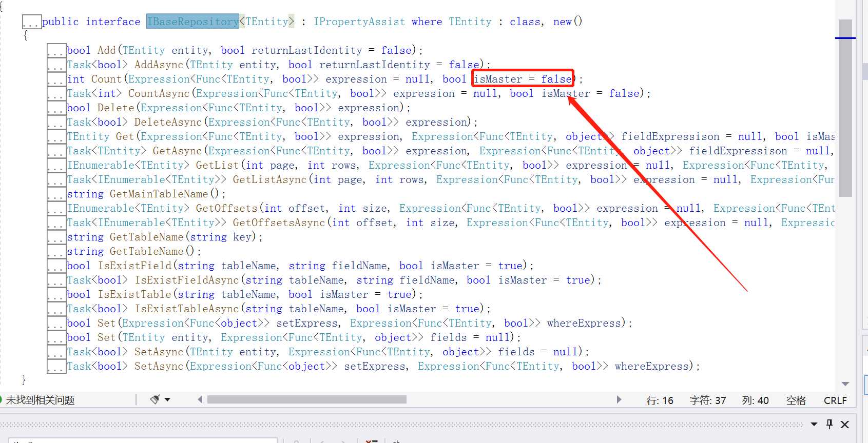This screenshot has height=443, width=868.
Task: Pin the bottom panel with pushpin icon
Action: [x=830, y=424]
